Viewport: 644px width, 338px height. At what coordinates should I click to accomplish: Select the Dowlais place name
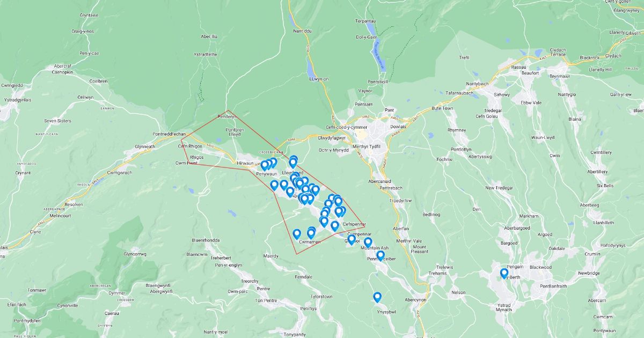click(398, 127)
